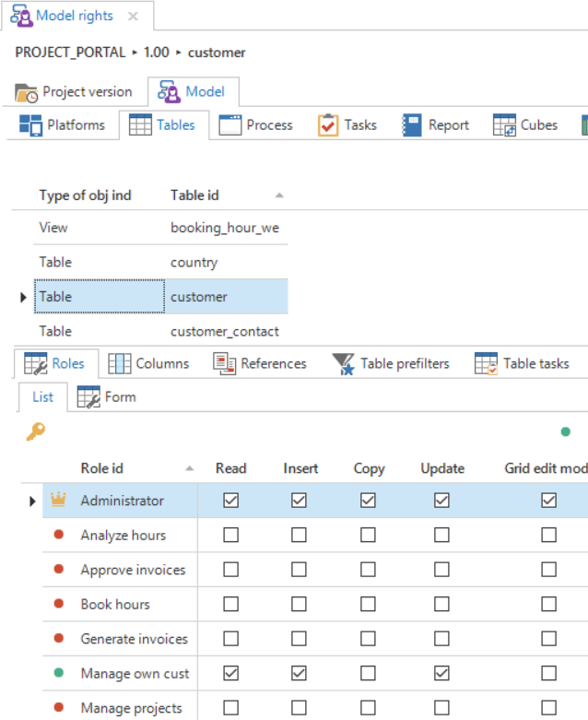The width and height of the screenshot is (588, 720).
Task: Click the Project version folder icon
Action: click(27, 92)
